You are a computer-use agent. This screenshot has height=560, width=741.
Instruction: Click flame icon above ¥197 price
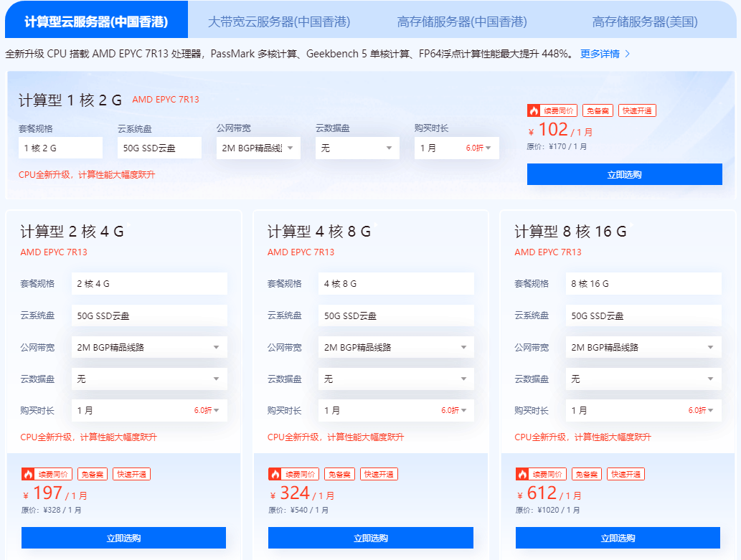pyautogui.click(x=28, y=474)
